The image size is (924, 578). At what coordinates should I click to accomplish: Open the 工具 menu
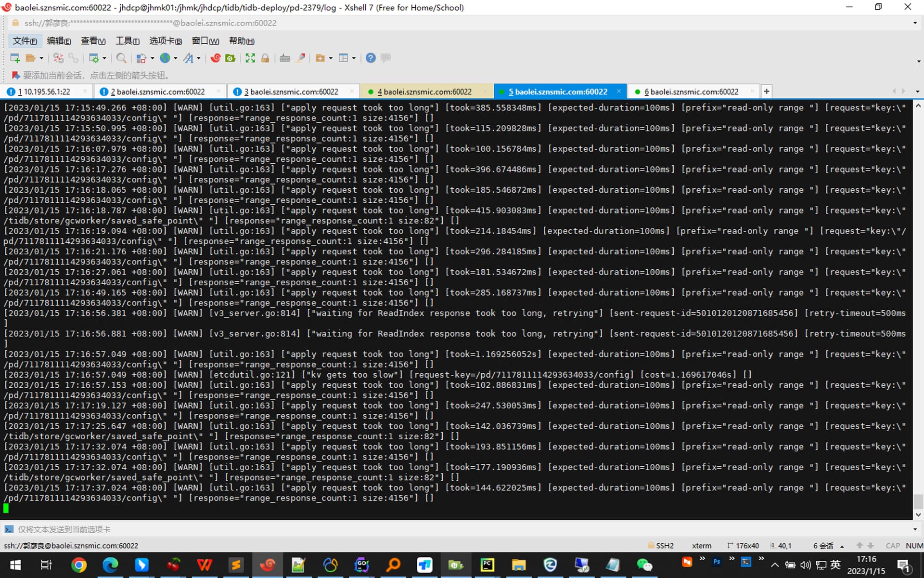tap(127, 41)
